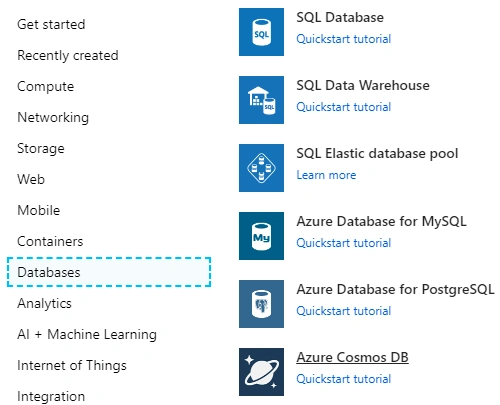This screenshot has width=500, height=405.
Task: Show the Get started section
Action: tap(51, 24)
